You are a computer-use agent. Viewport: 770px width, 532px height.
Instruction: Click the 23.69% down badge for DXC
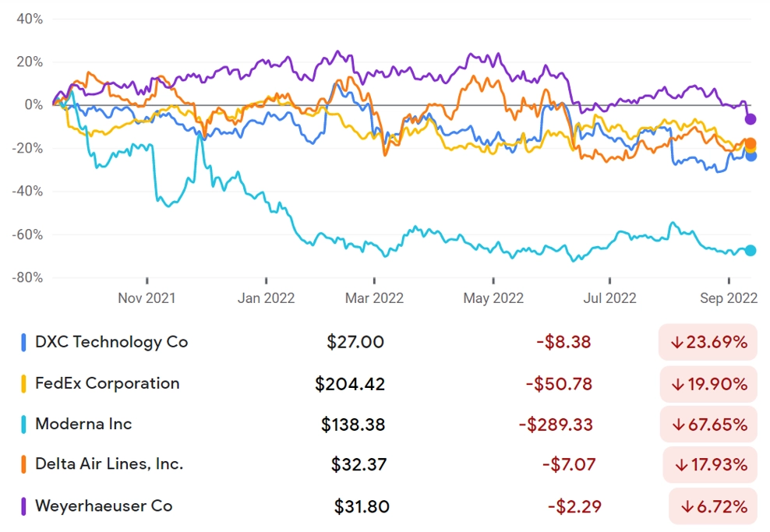coord(708,342)
